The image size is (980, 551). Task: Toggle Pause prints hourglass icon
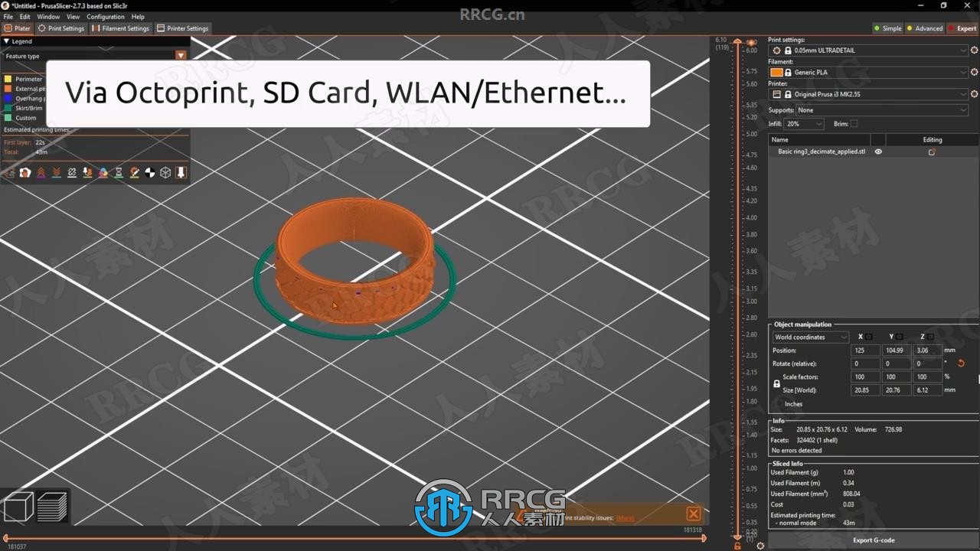tap(119, 172)
